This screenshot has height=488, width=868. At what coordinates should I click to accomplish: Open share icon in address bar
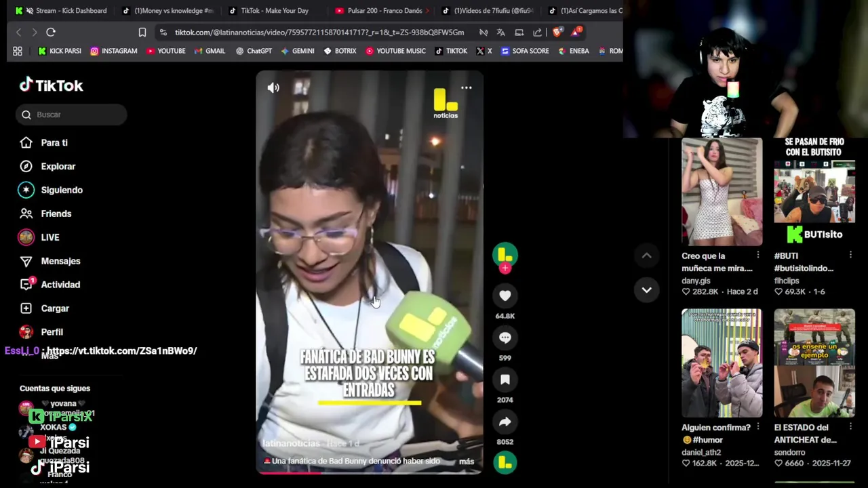[537, 32]
